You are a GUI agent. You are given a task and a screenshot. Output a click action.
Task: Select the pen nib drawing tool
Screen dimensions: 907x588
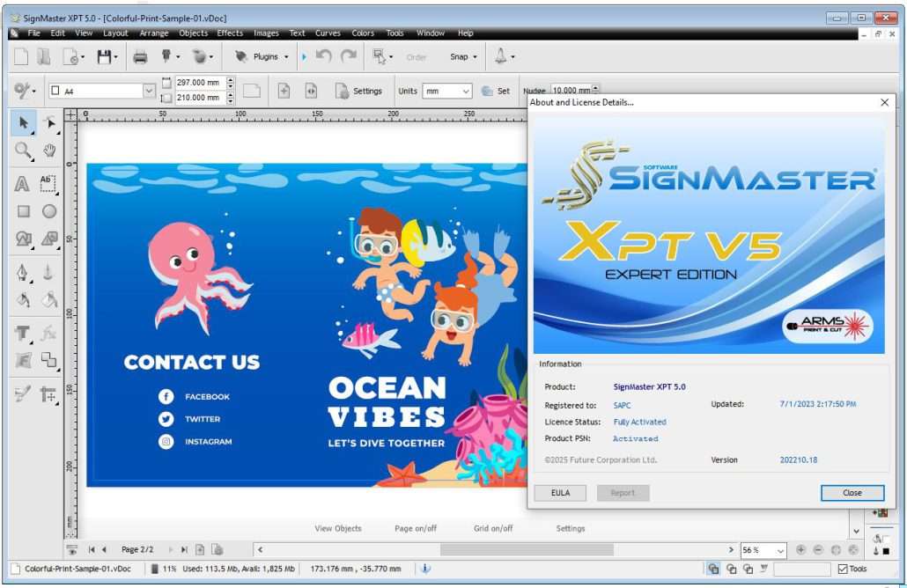click(x=23, y=273)
